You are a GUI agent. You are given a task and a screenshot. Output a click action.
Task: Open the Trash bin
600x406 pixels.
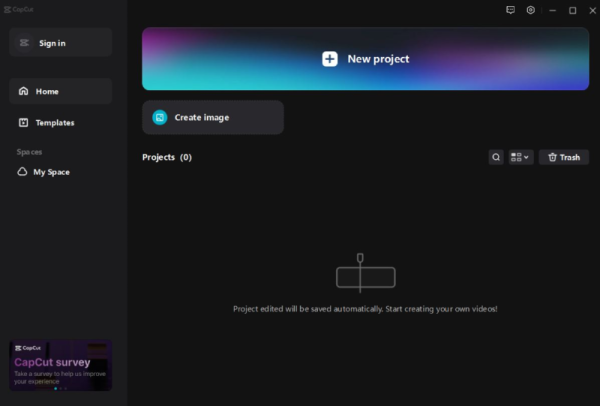click(x=564, y=157)
